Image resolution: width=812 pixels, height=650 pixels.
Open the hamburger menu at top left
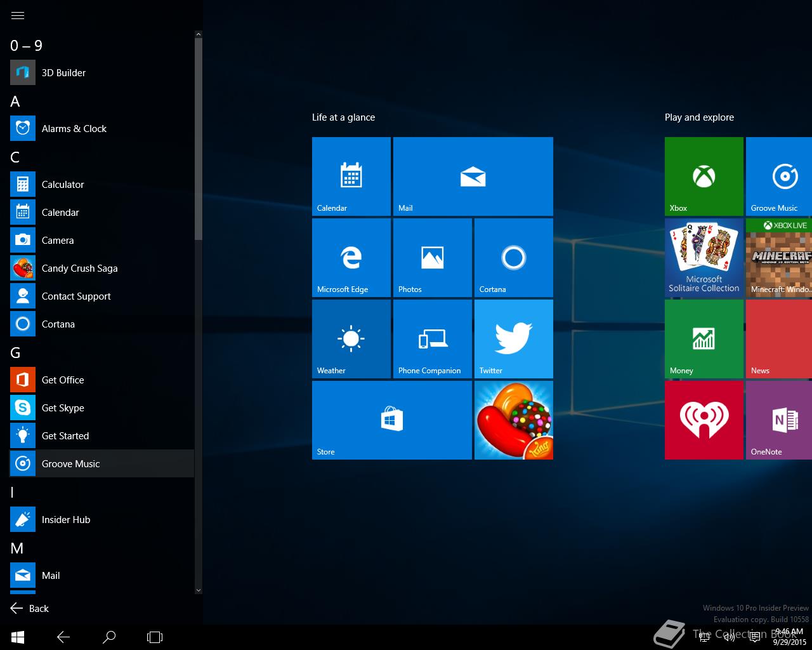tap(18, 16)
